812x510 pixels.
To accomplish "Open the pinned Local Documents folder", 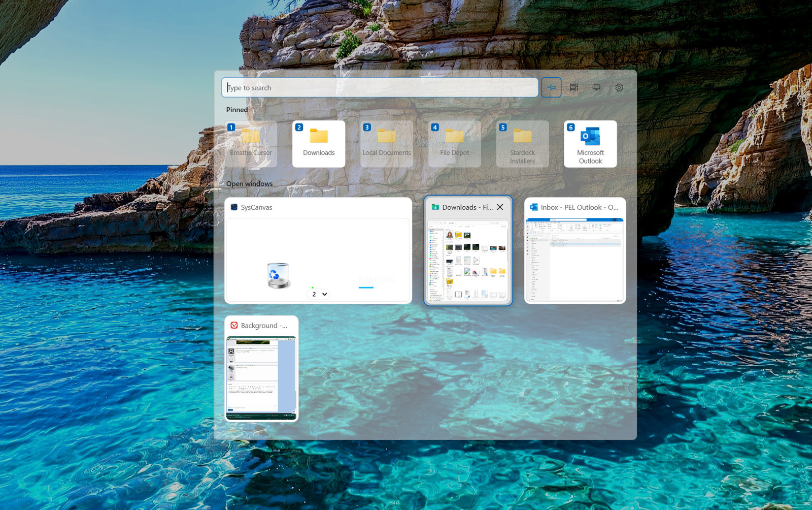I will [387, 144].
